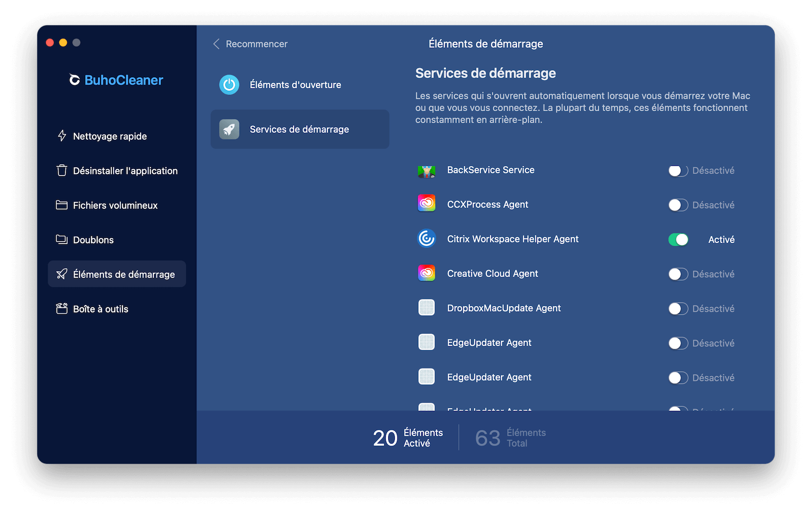Click the Désactivé label for CCXProcess Agent
The width and height of the screenshot is (812, 513).
[x=713, y=205]
